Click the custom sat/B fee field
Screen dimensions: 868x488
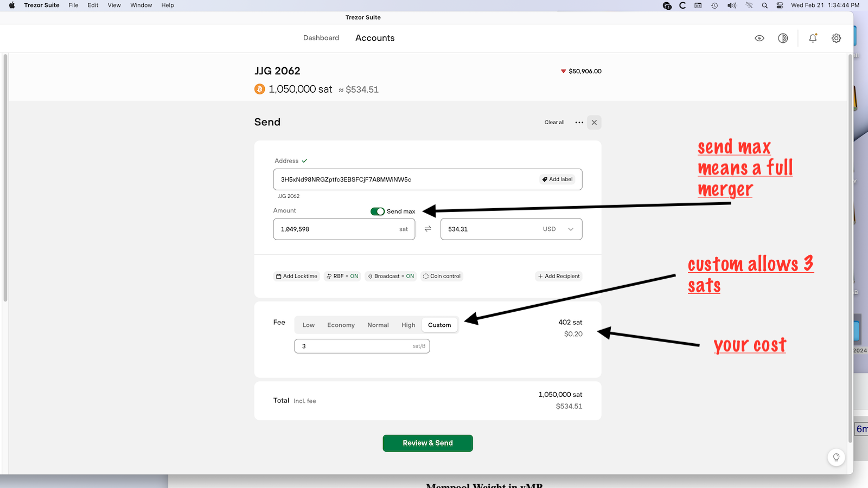click(x=362, y=346)
